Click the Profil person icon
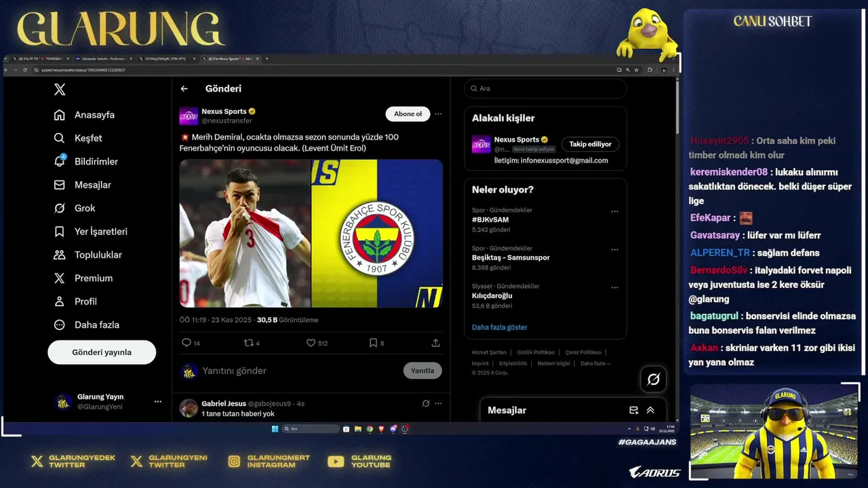The width and height of the screenshot is (868, 488). tap(60, 302)
